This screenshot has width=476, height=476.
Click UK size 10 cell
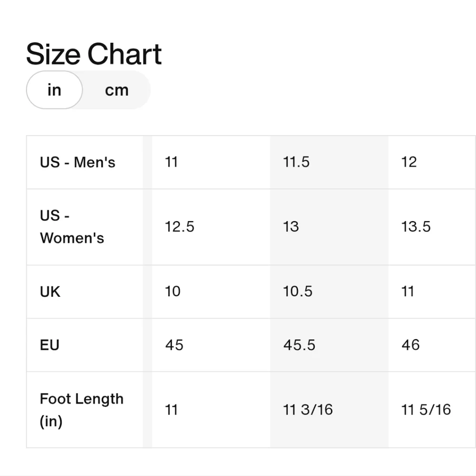pyautogui.click(x=211, y=291)
